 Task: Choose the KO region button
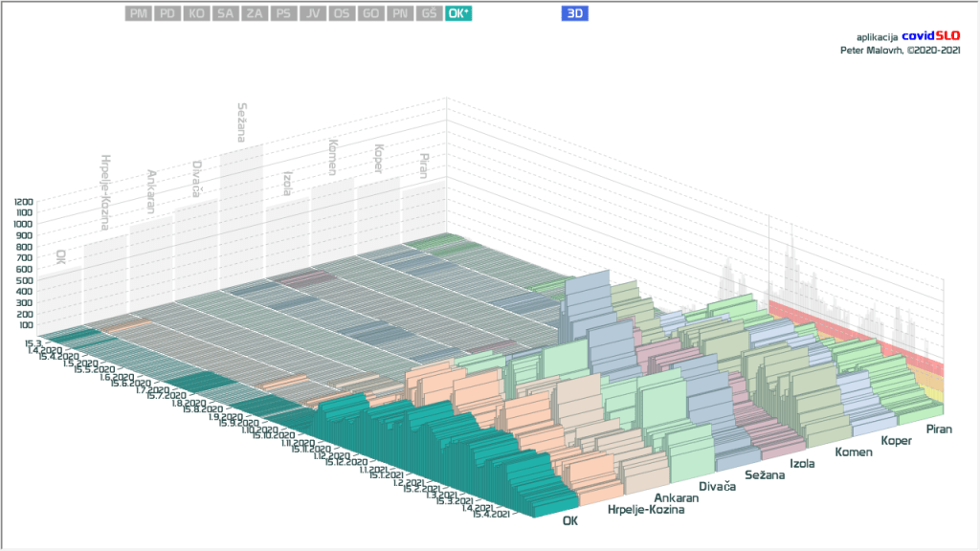pyautogui.click(x=196, y=13)
